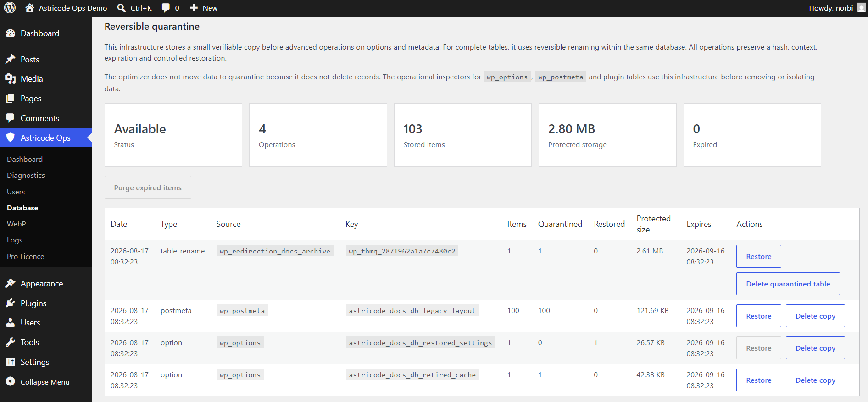Click the Reversible quarantine heading
The height and width of the screenshot is (402, 868).
pos(152,27)
